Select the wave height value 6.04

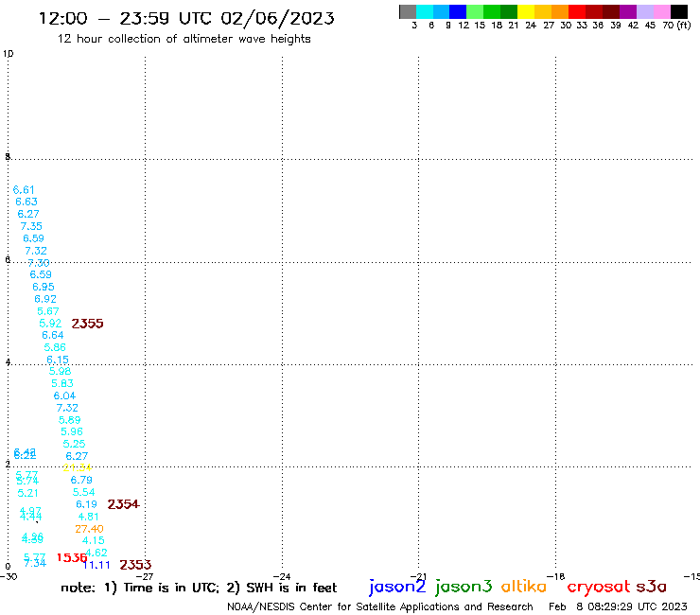point(64,395)
